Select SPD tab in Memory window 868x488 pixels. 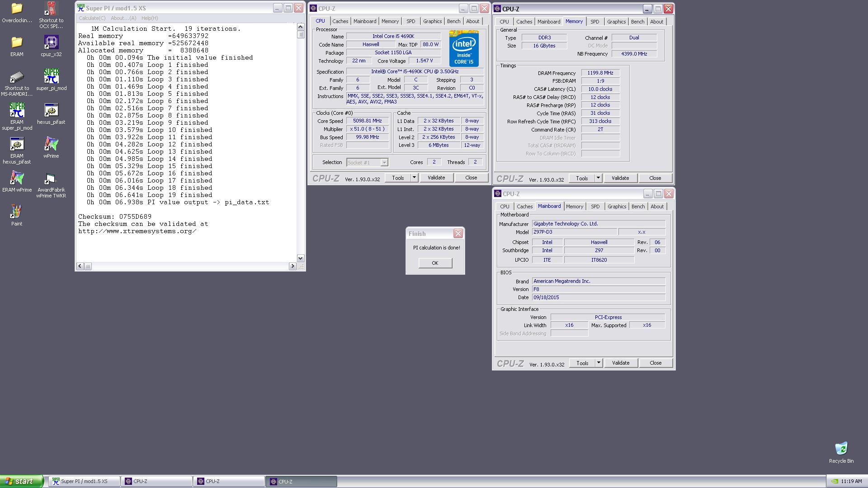click(594, 22)
